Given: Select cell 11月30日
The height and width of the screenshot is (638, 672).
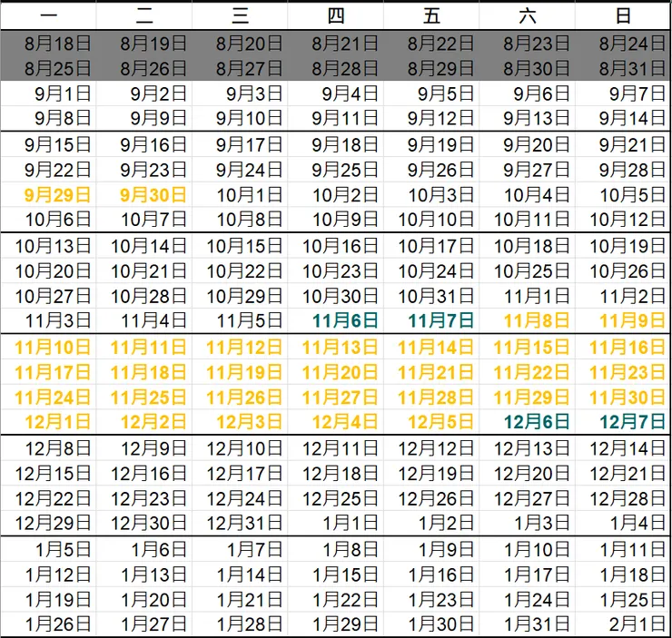Looking at the screenshot, I should click(623, 398).
